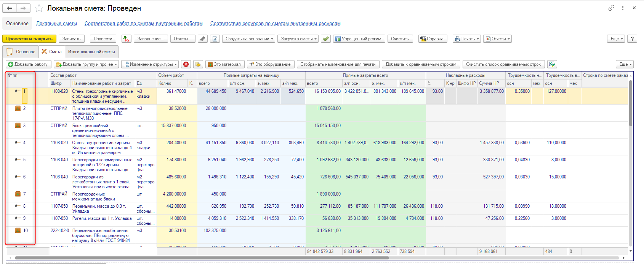
Task: Open Отчеты dropdown next to Печать
Action: (497, 39)
